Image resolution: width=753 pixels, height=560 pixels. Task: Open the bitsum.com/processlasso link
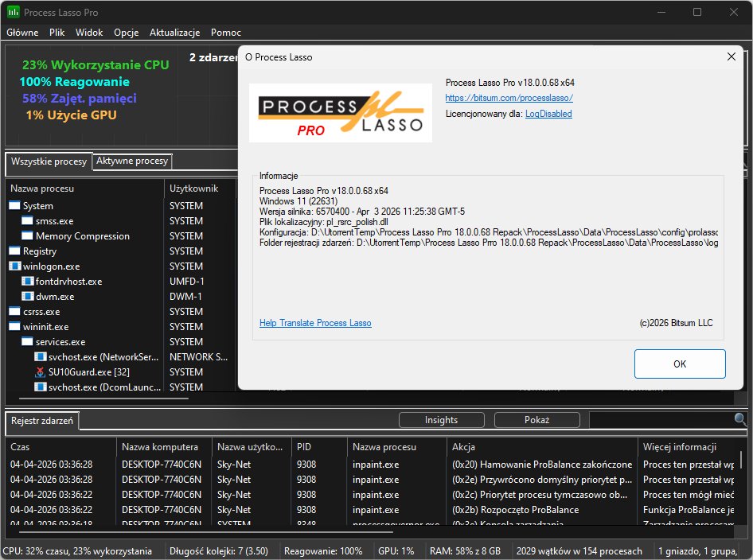pos(509,98)
